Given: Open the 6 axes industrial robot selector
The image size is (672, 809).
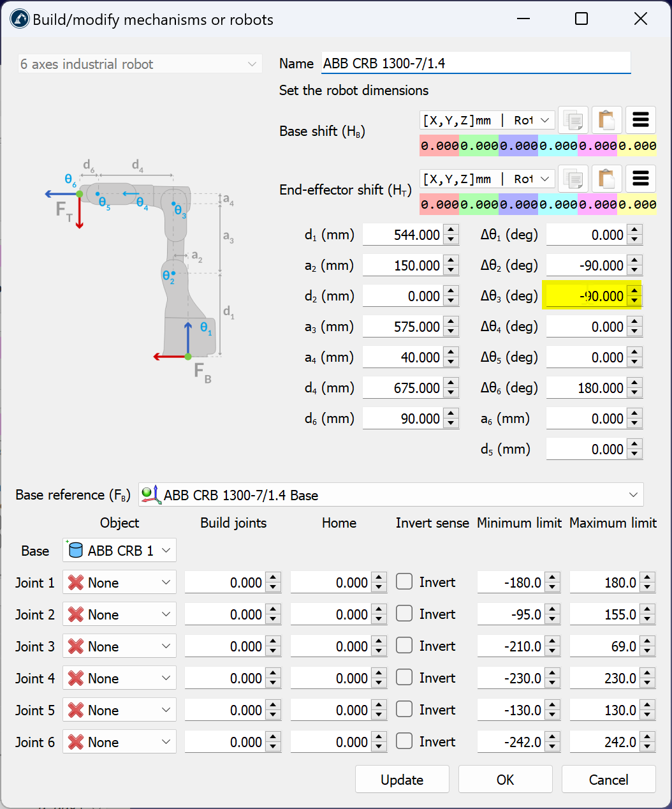Looking at the screenshot, I should [140, 64].
